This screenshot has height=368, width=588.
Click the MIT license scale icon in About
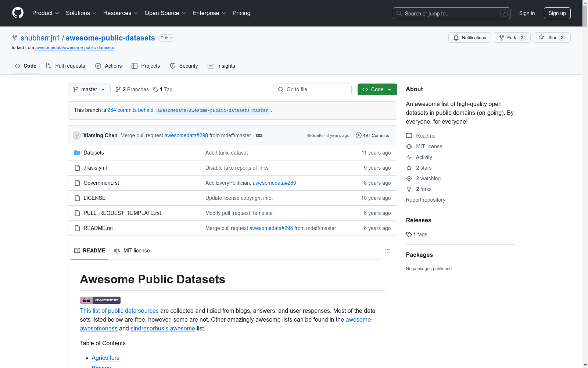click(409, 146)
